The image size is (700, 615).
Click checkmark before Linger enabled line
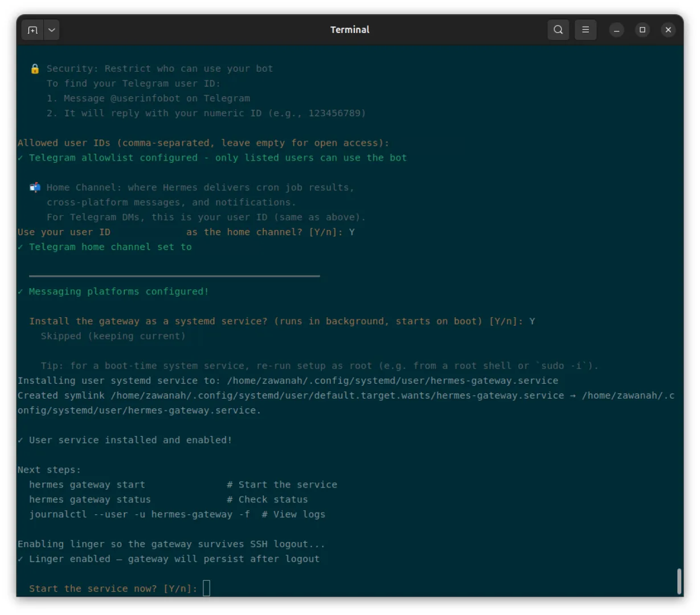tap(21, 559)
